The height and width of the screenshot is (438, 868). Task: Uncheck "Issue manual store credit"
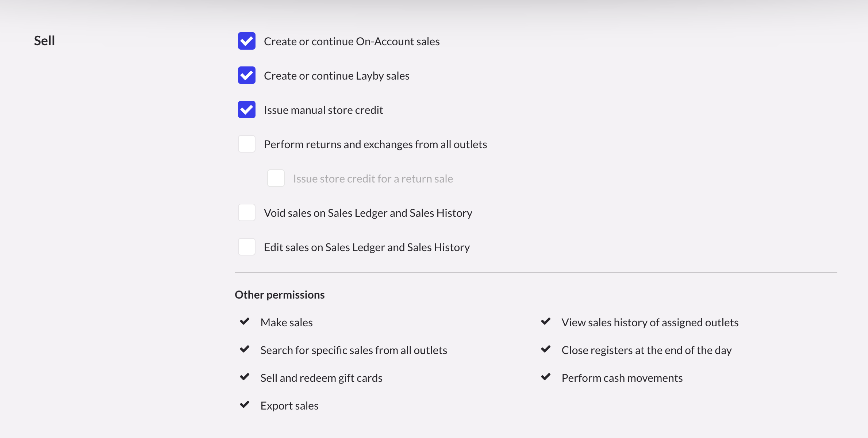point(246,109)
